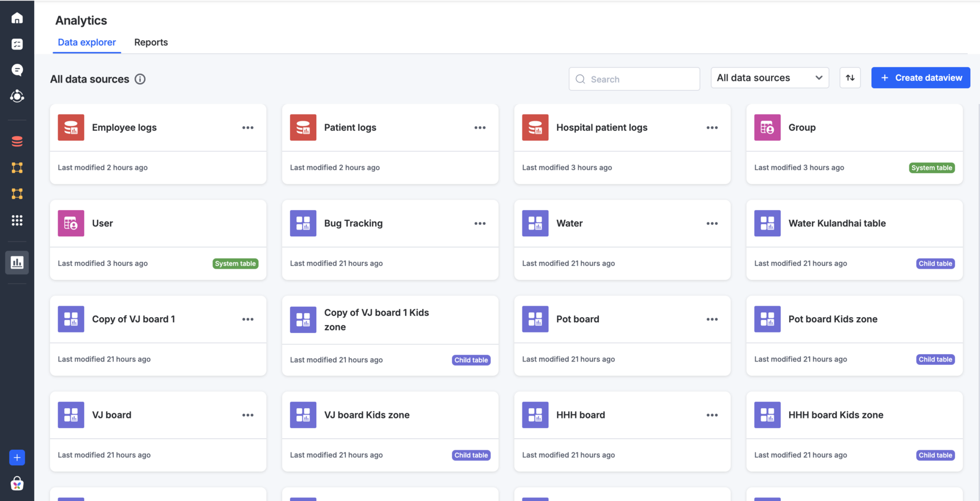Focus the Search input field
Screen dimensions: 980x501
point(634,79)
